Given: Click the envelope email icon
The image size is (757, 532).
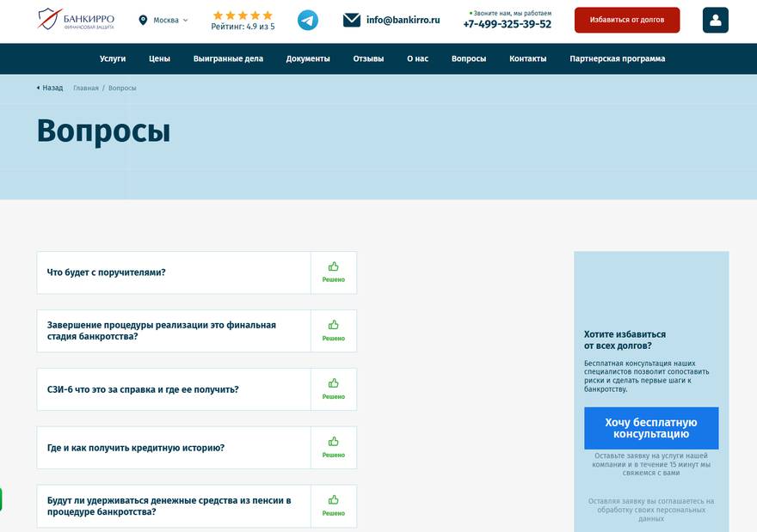Looking at the screenshot, I should (351, 20).
